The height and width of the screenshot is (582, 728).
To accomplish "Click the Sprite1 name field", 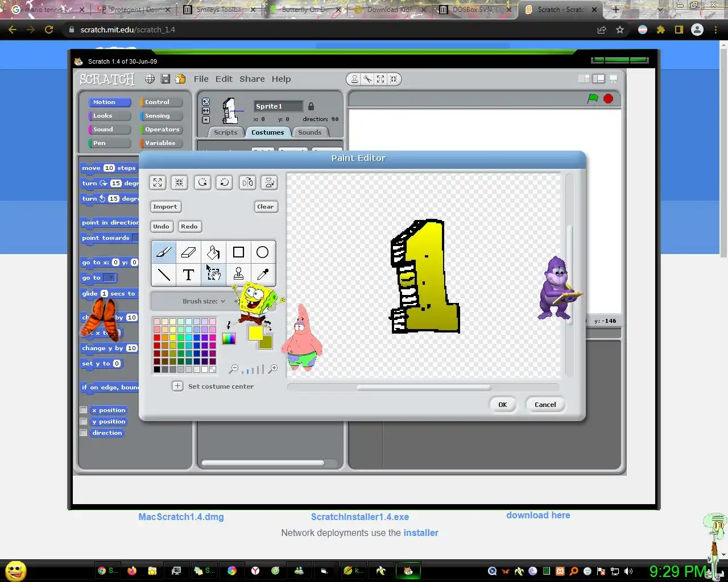I will tap(278, 106).
